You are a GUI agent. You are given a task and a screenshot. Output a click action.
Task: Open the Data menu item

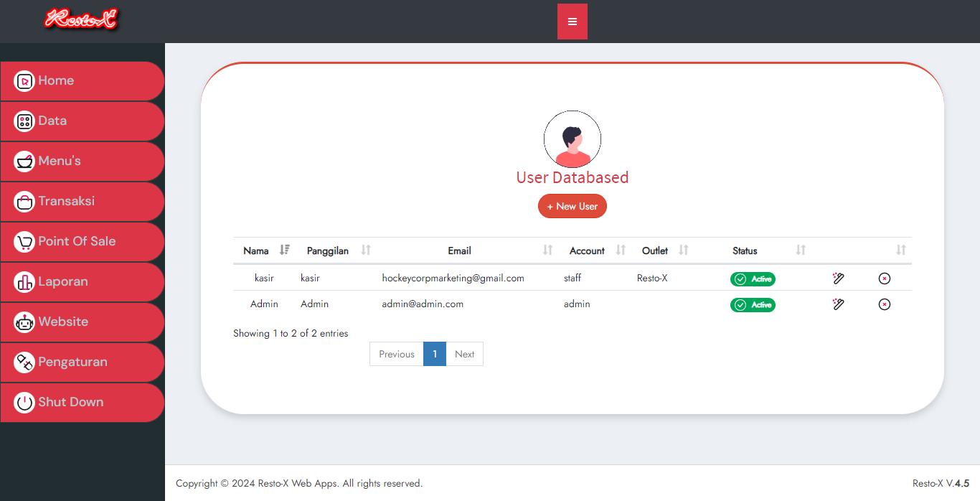pos(82,121)
